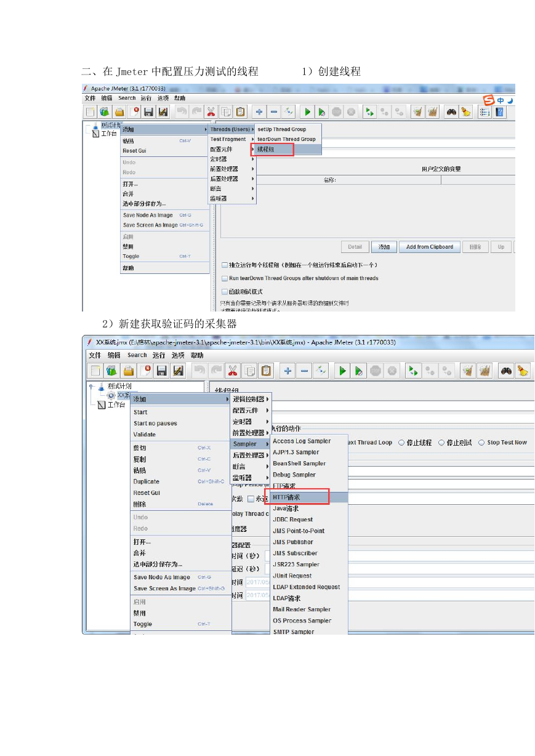
Task: Click New test plan icon in upper JMeter toolbar
Action: tap(90, 111)
